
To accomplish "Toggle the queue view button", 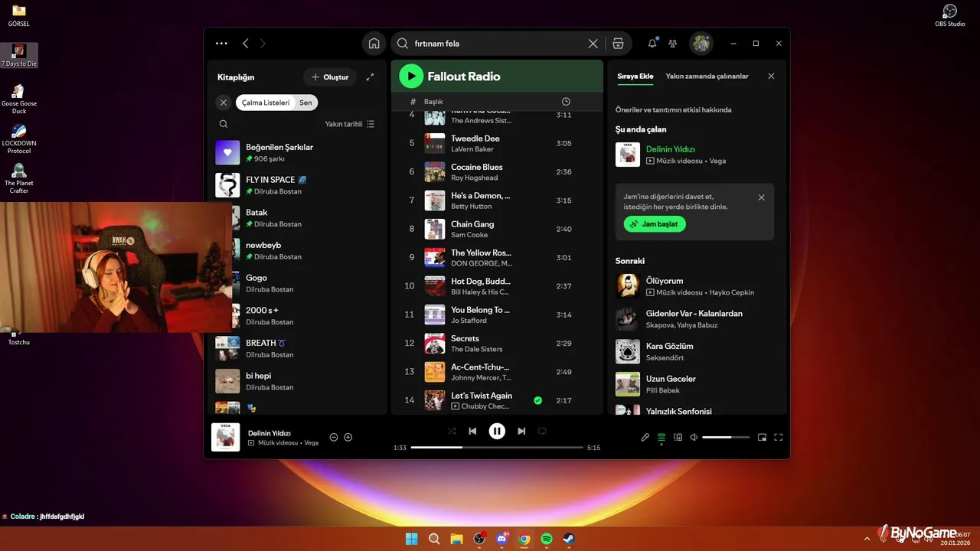I will pyautogui.click(x=661, y=437).
